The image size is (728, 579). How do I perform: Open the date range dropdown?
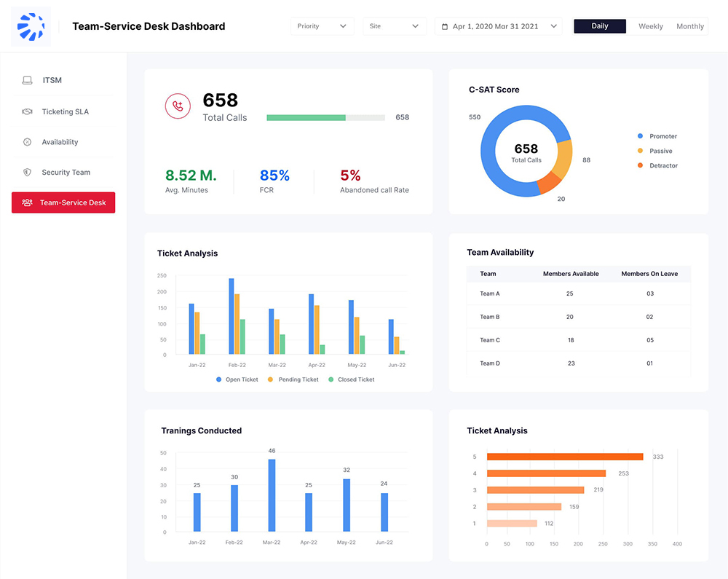(x=499, y=26)
